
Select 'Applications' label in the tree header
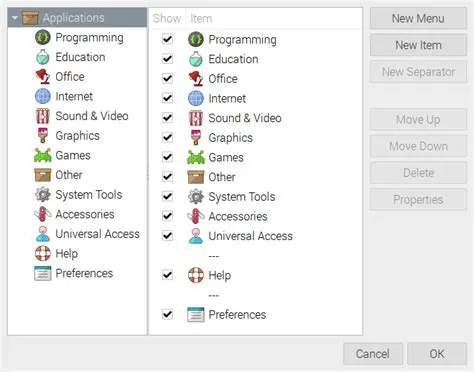73,18
